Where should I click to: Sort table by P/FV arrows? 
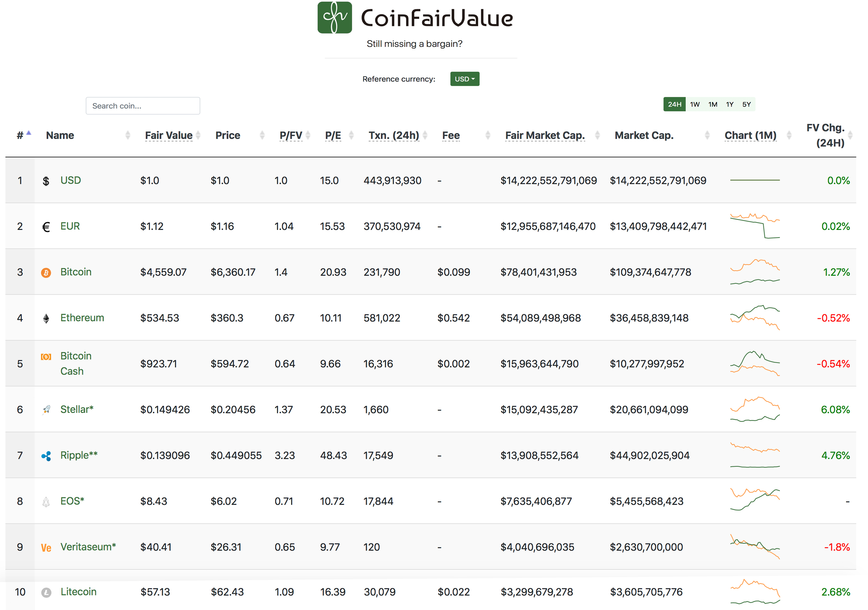point(308,135)
